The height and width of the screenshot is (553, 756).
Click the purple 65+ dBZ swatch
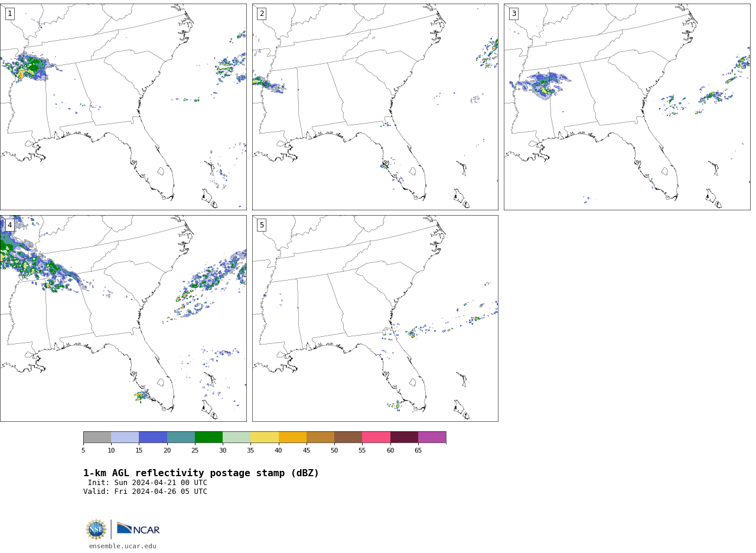pyautogui.click(x=432, y=437)
